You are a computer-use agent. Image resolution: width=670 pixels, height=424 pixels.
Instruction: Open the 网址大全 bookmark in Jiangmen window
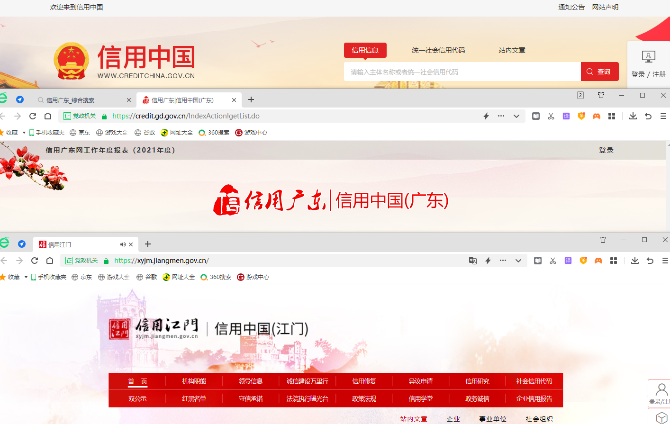click(179, 277)
